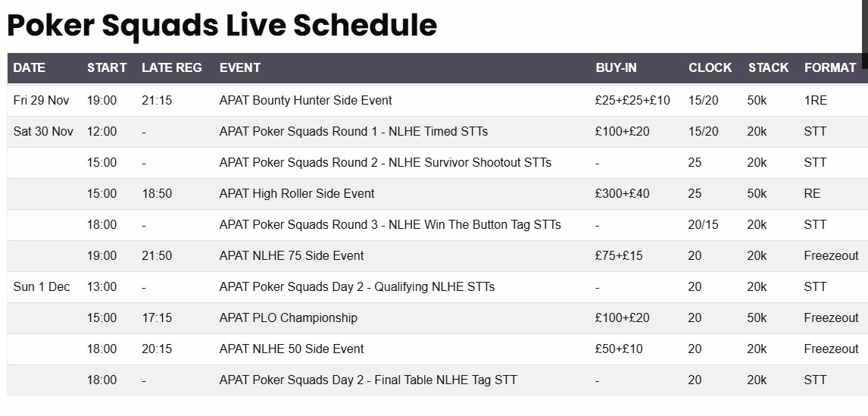Select Round 2 Survivor Shootout STTs event

point(385,162)
